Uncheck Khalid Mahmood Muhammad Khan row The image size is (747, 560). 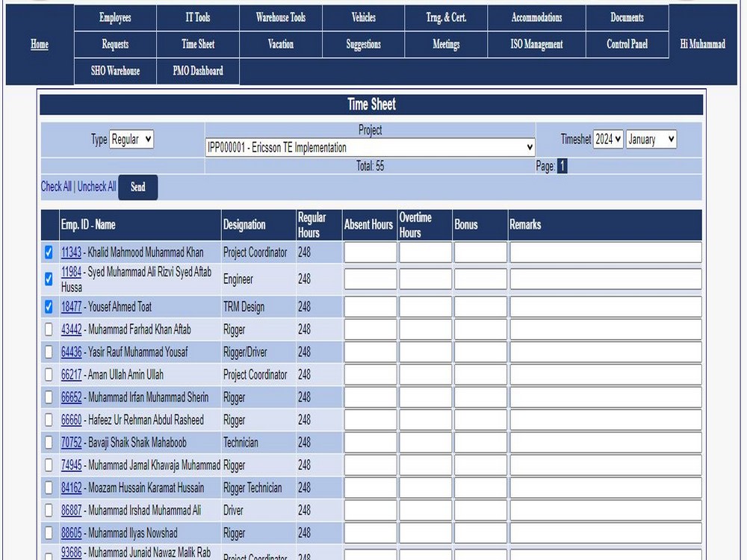(49, 252)
